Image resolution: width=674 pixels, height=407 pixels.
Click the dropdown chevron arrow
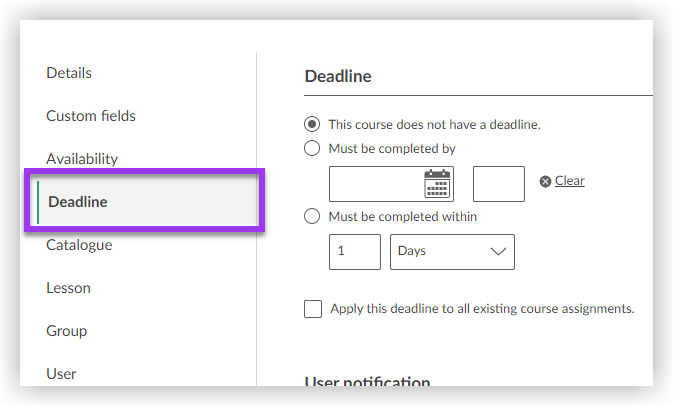point(499,252)
